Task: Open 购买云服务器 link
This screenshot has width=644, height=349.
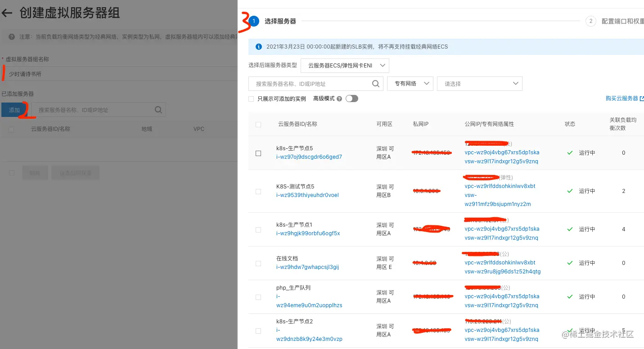Action: tap(625, 98)
